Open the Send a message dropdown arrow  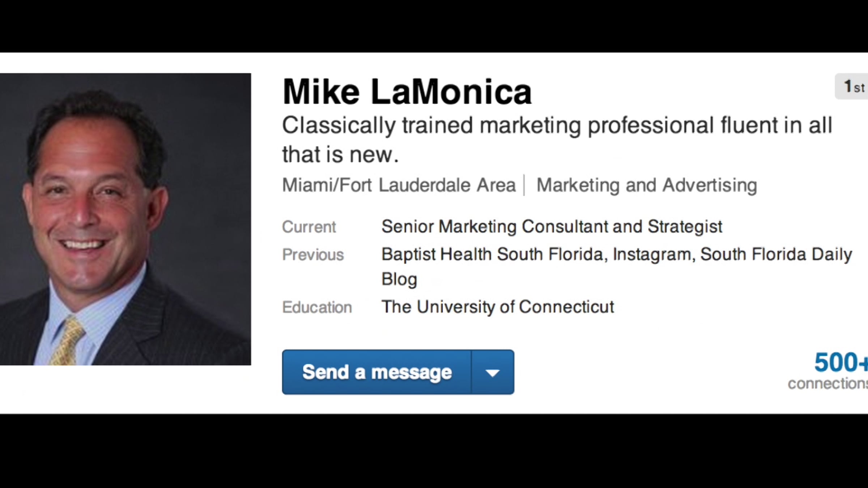tap(493, 372)
